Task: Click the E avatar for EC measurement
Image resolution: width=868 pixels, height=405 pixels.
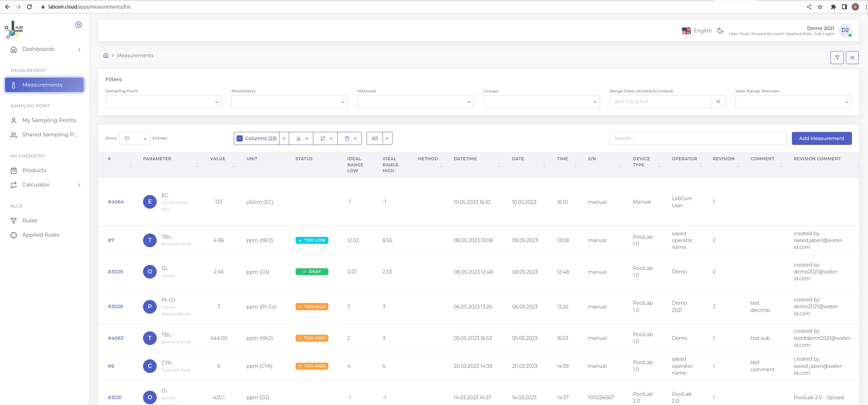Action: (x=150, y=202)
